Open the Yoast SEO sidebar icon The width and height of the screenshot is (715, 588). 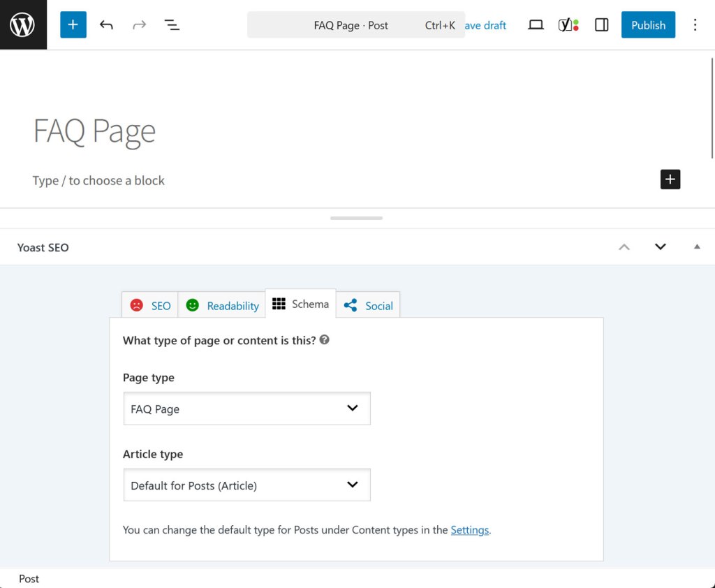click(x=568, y=24)
